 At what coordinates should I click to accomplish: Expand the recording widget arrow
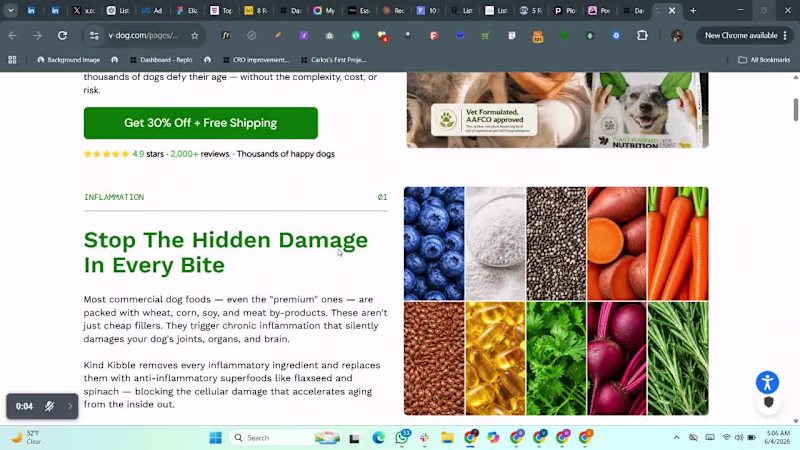click(x=70, y=406)
